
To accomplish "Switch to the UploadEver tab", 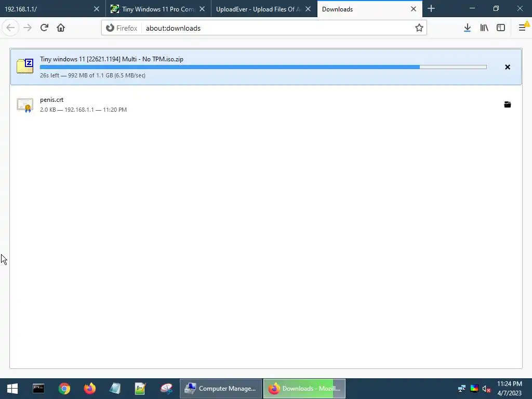I will coord(258,9).
